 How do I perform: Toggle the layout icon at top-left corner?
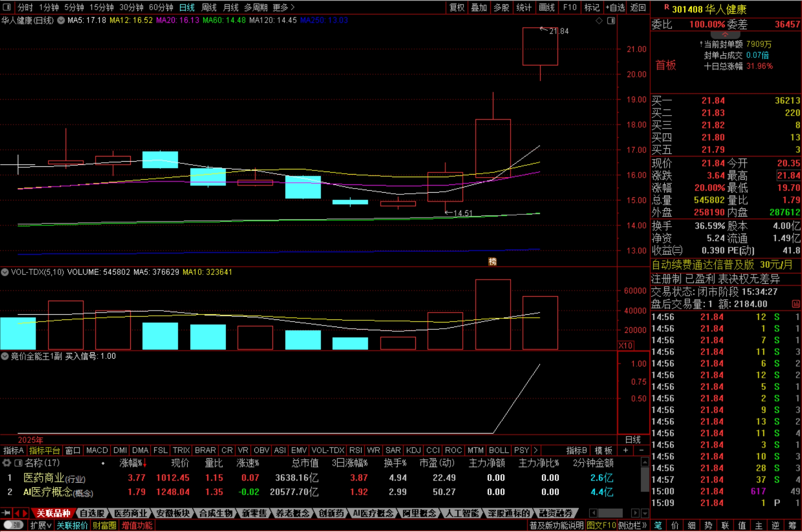pos(7,7)
